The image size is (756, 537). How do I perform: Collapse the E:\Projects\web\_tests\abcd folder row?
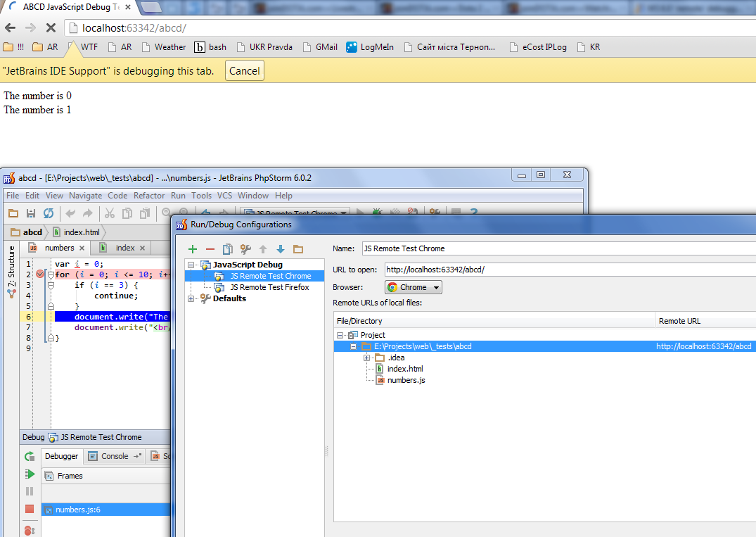click(x=354, y=346)
